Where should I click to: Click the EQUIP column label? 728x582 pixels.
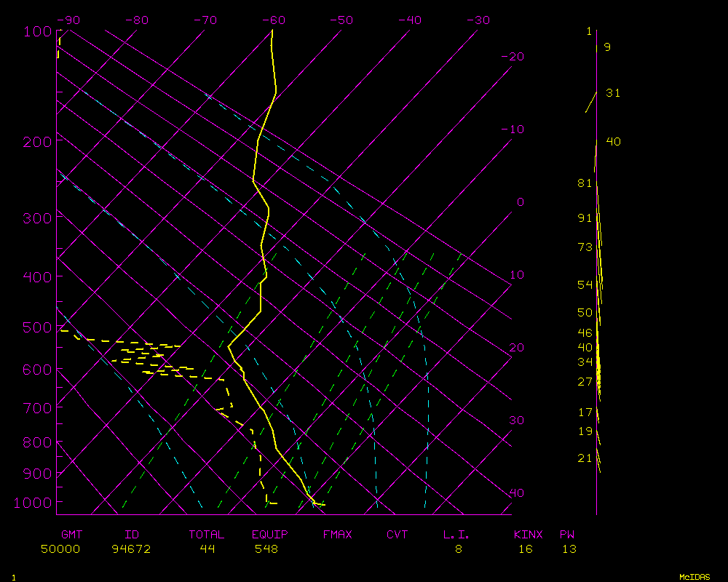point(270,535)
